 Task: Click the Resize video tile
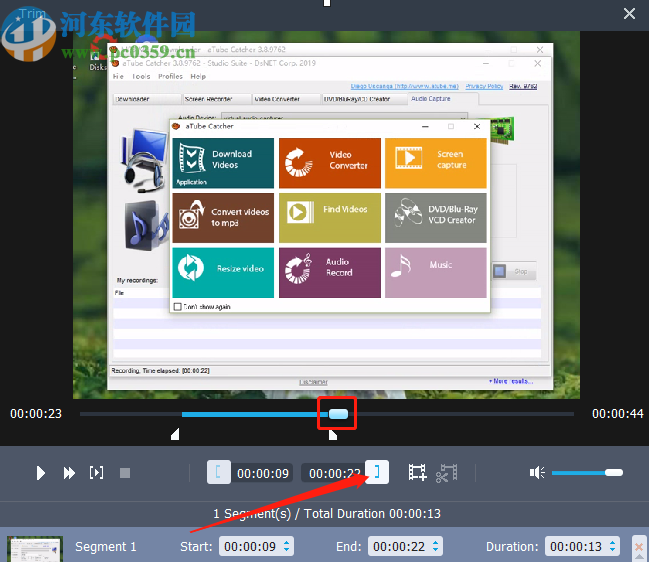(x=223, y=273)
